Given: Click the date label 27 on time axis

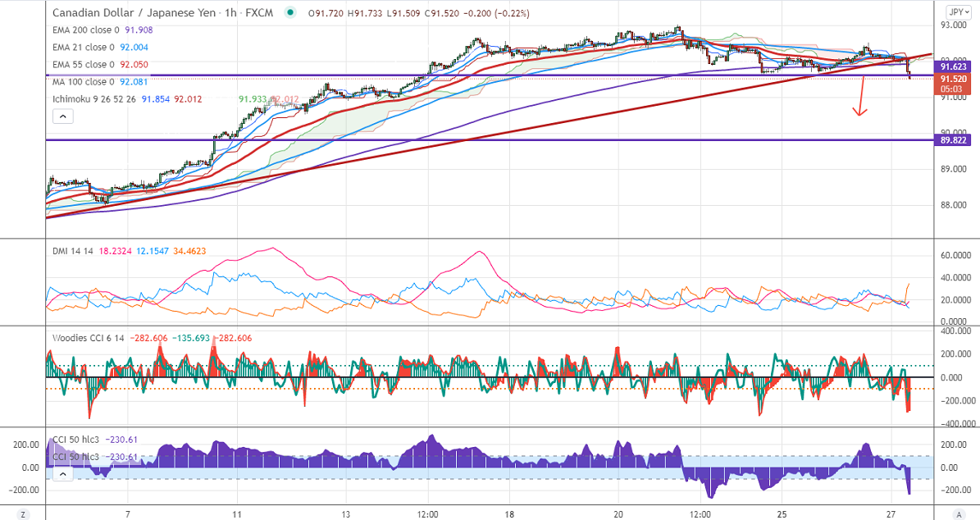Looking at the screenshot, I should [891, 514].
